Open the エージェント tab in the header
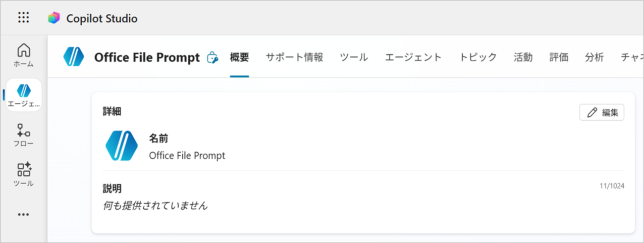644x243 pixels. click(x=413, y=57)
